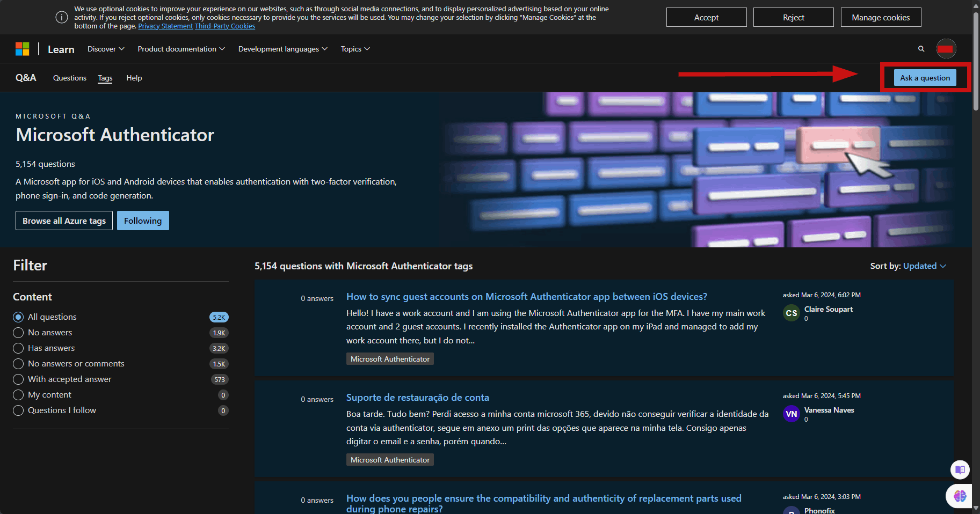Open the phone repairs replacement parts question

click(544, 503)
